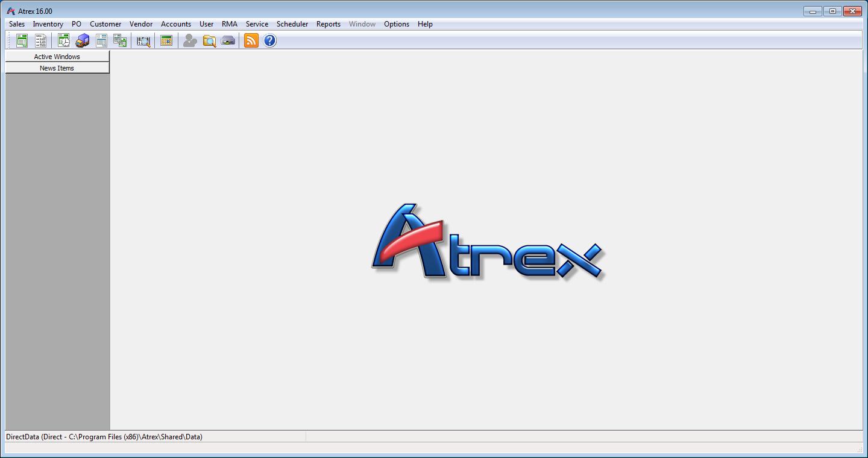Click the Atrex logo in the title bar

pos(10,10)
